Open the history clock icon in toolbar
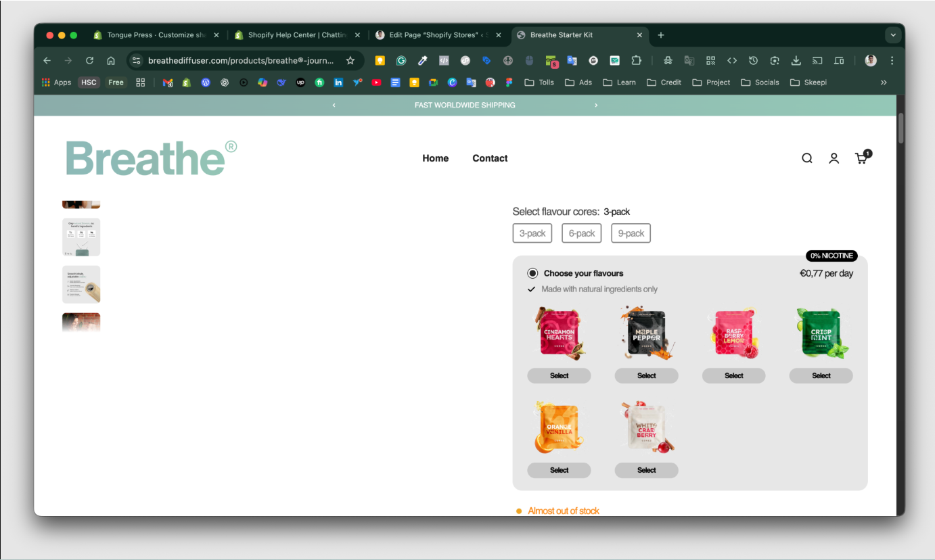Viewport: 935px width, 560px height. point(753,60)
